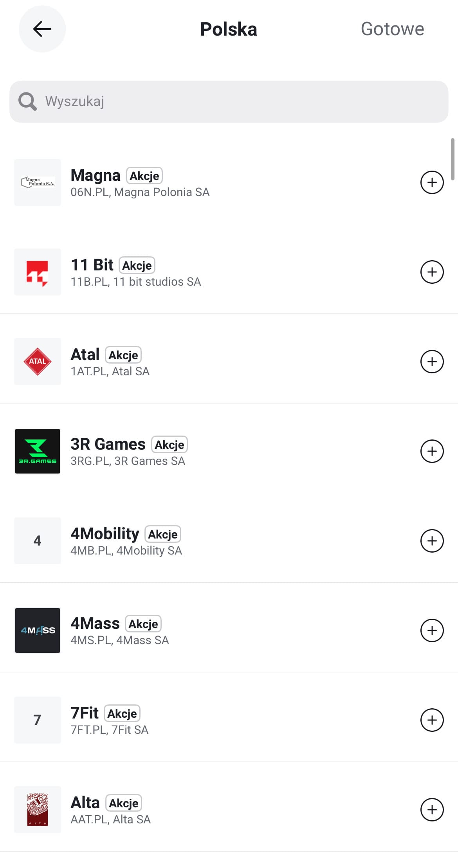Screen dimensions: 458x868
Task: Tap the Akcje tag next to 4Mobility
Action: click(162, 534)
